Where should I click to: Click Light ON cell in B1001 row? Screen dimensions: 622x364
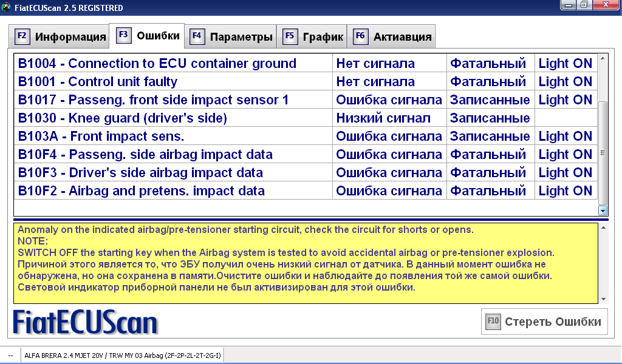[566, 81]
